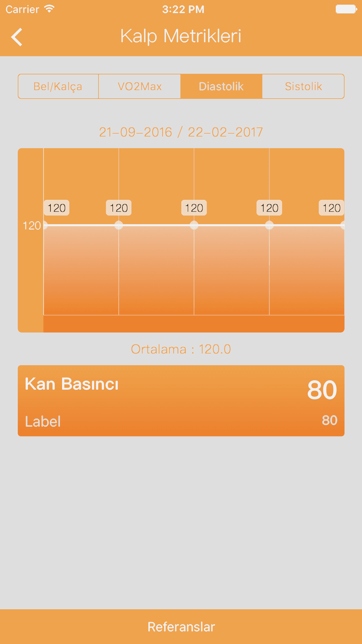The height and width of the screenshot is (644, 362).
Task: Tap the battery indicator icon
Action: point(346,9)
